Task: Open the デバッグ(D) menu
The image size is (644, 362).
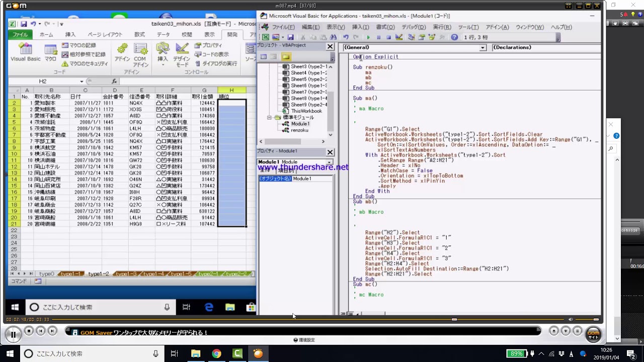Action: click(x=413, y=27)
